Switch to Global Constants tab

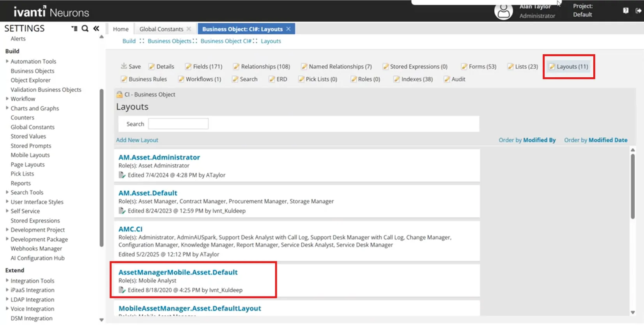(x=161, y=29)
